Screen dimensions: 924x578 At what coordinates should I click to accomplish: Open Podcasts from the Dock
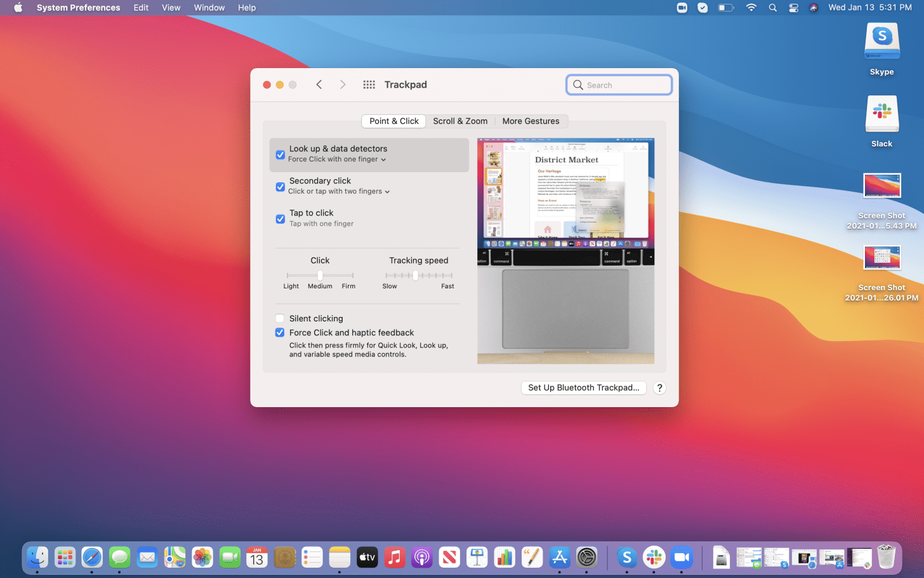(422, 558)
